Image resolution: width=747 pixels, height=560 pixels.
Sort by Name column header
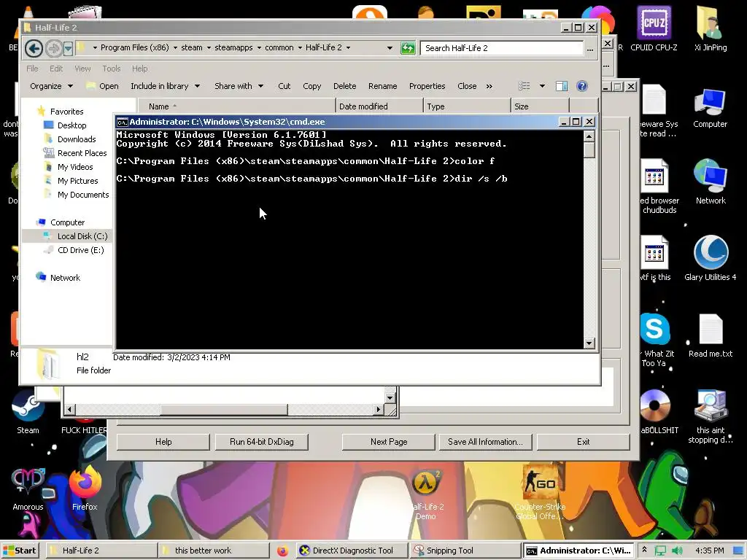237,106
